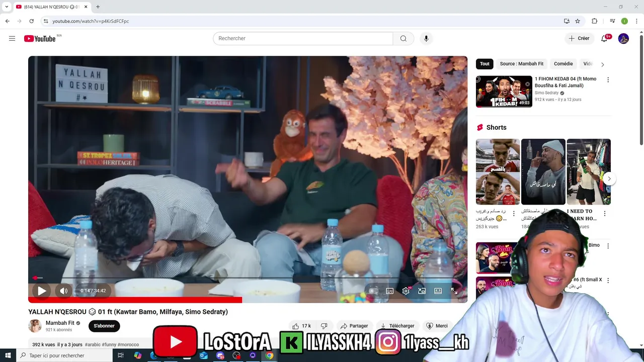Open the Chrome media controls icon
Viewport: 644px width, 362px height.
click(612, 21)
